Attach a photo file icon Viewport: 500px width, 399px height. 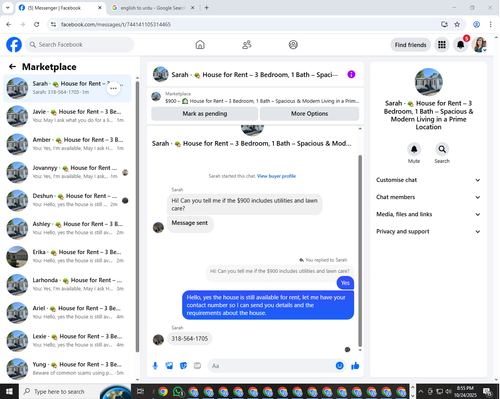point(169,366)
